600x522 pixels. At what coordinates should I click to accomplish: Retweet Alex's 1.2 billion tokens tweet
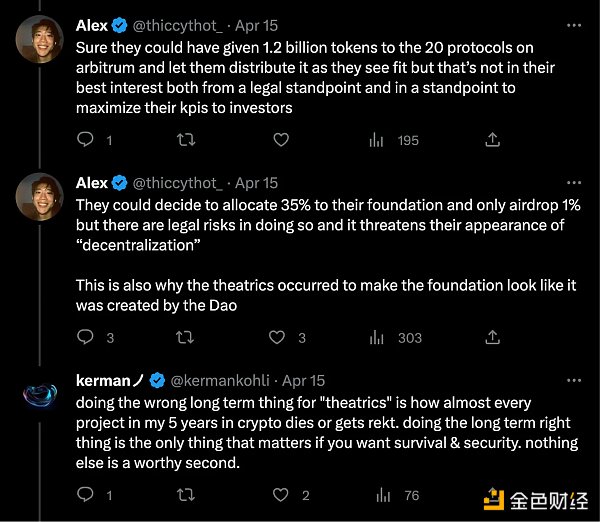(185, 141)
